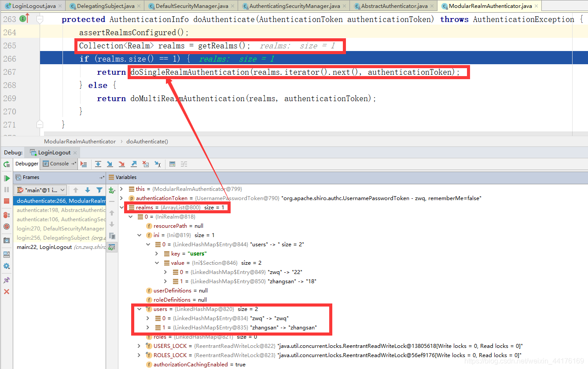Toggle the Mute Breakpoints icon
The width and height of the screenshot is (588, 369).
click(x=7, y=227)
